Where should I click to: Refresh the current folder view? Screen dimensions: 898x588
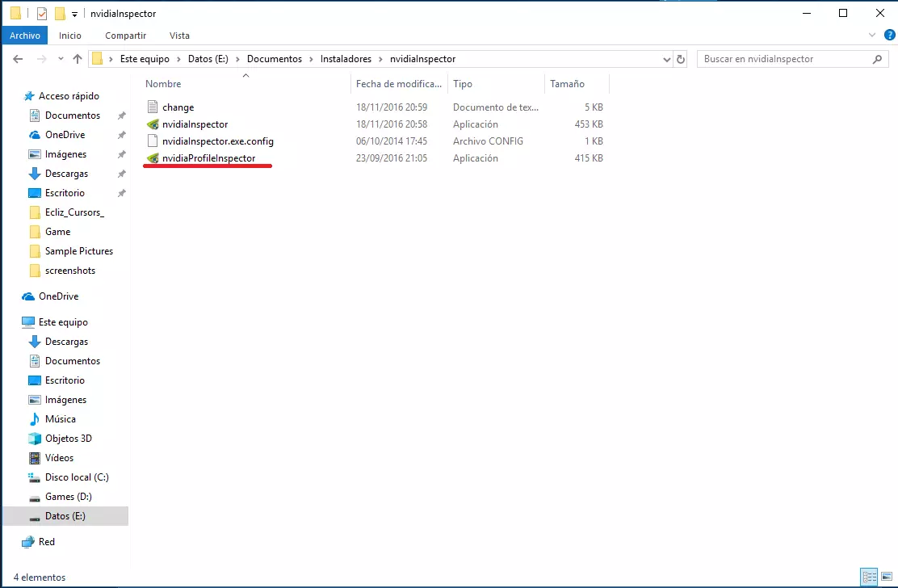tap(681, 59)
